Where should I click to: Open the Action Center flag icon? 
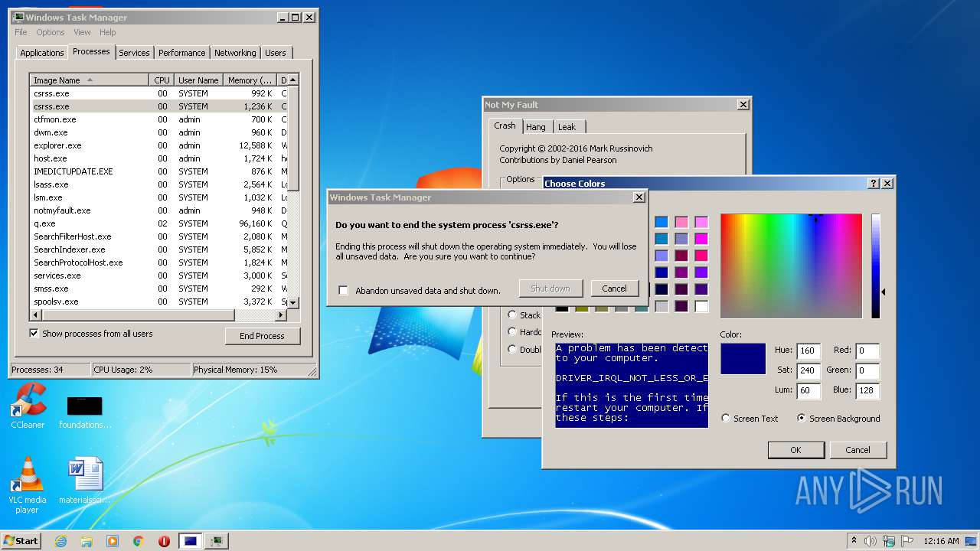click(x=908, y=541)
